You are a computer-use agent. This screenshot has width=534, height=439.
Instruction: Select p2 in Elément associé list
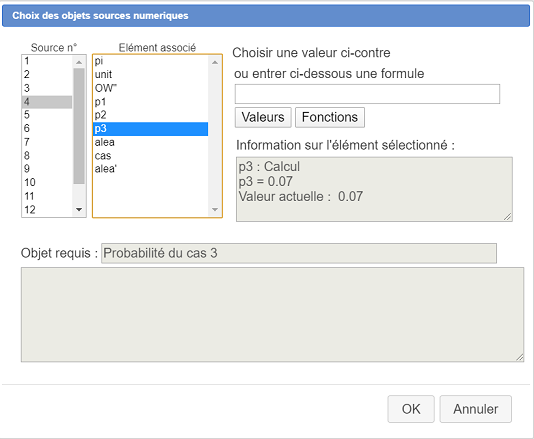151,115
